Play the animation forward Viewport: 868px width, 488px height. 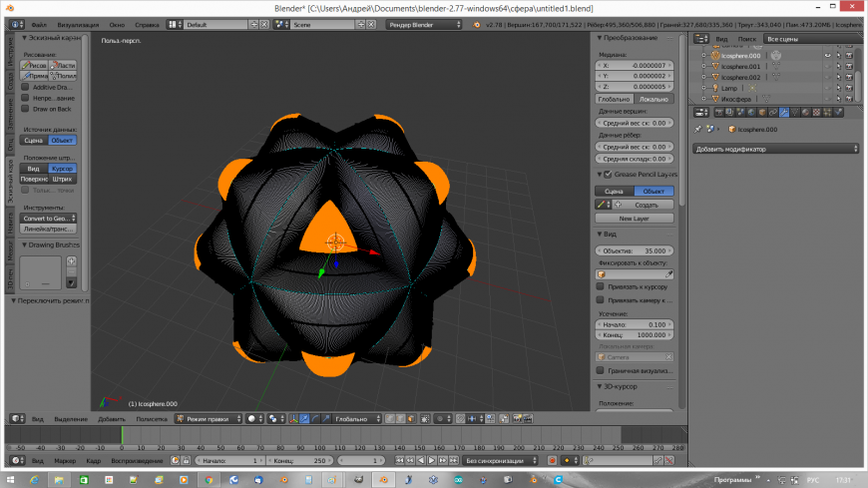pyautogui.click(x=432, y=460)
